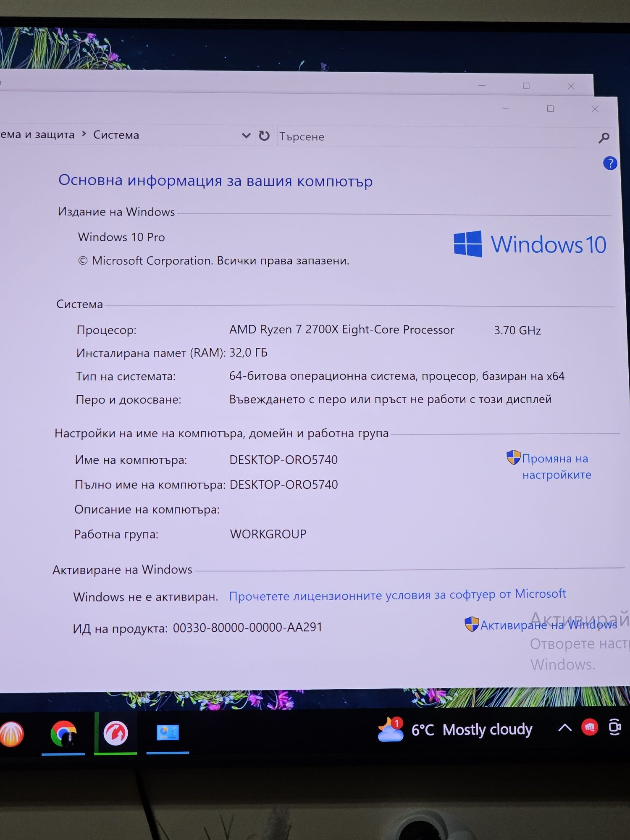Select the WORKGROUP value
The width and height of the screenshot is (630, 840).
pos(268,534)
